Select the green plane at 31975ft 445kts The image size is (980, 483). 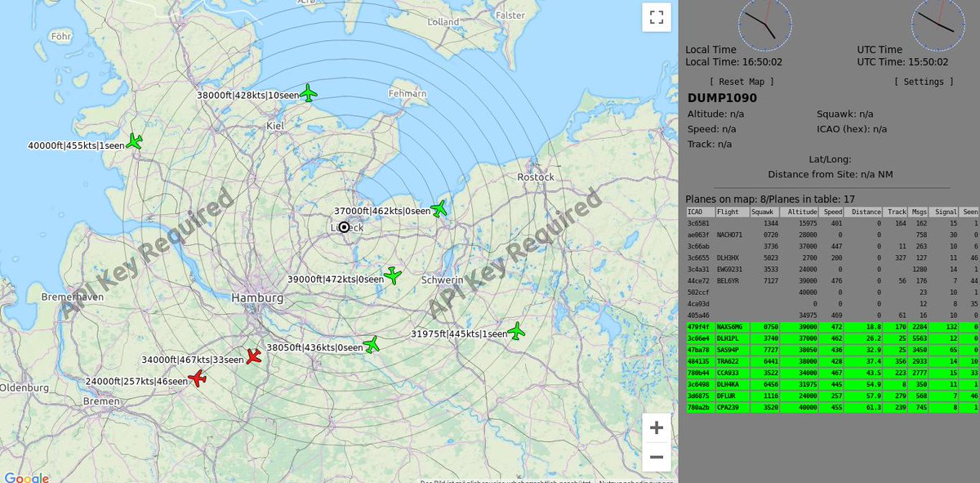tap(516, 331)
